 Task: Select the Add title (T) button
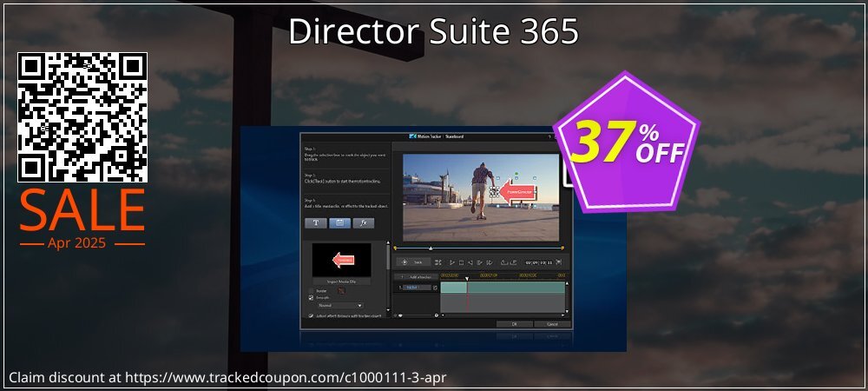316,222
